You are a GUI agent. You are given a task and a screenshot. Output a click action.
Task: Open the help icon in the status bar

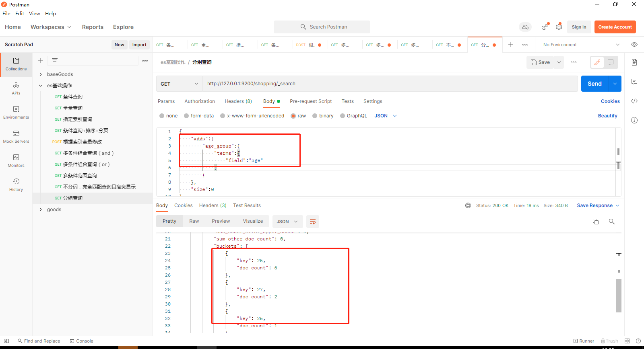click(x=638, y=341)
